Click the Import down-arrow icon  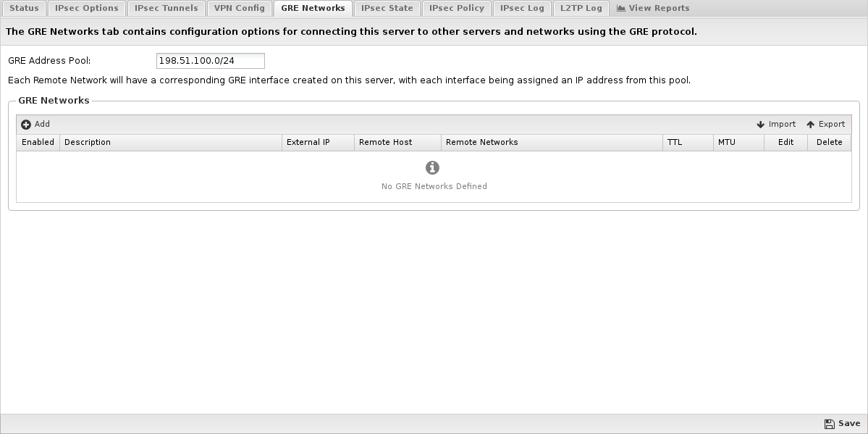point(761,125)
